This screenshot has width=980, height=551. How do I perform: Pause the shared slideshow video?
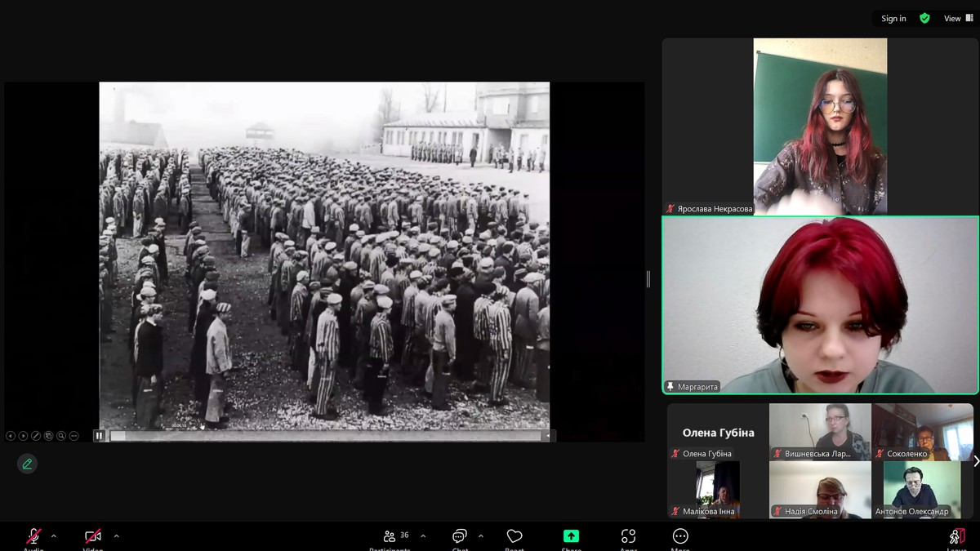[x=100, y=436]
